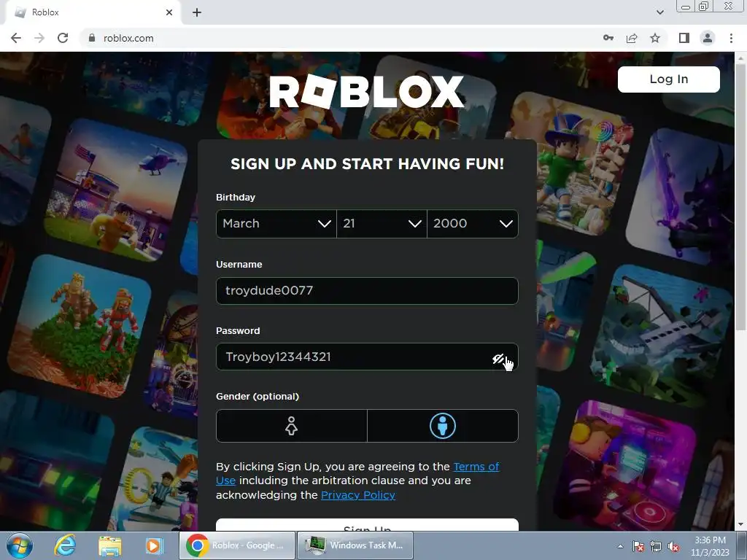Switch to Roblox Chrome taskbar button

tap(237, 545)
